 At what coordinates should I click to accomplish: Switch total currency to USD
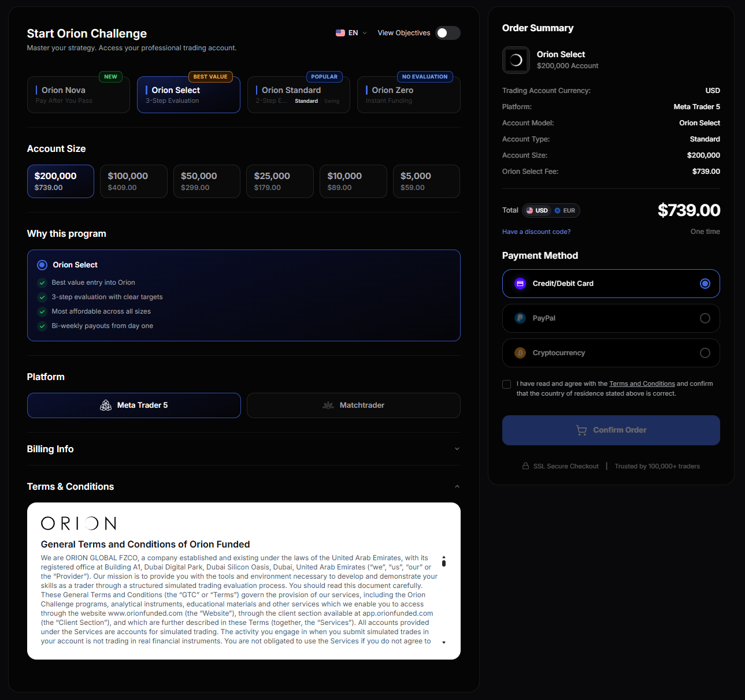[x=537, y=211]
